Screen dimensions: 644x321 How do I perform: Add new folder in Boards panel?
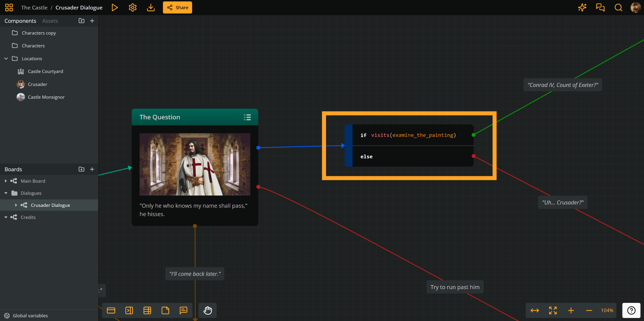(82, 169)
